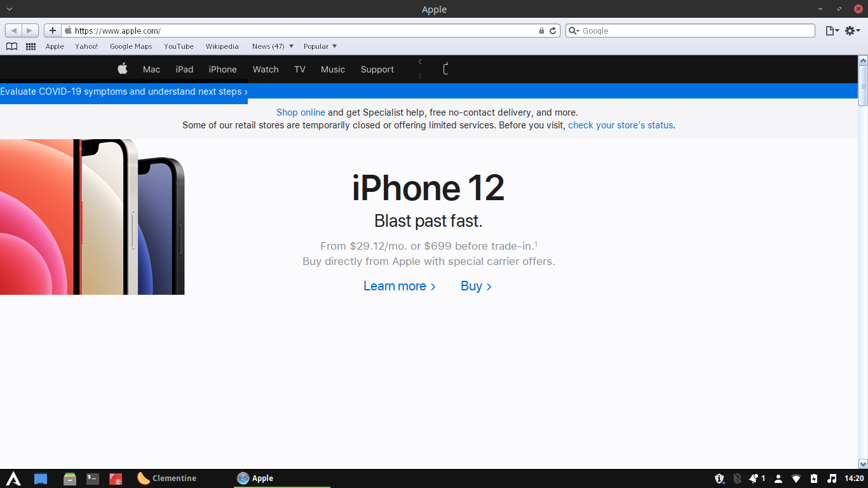Go to the iPhone section
Screen dimensions: 868x488
coord(222,69)
